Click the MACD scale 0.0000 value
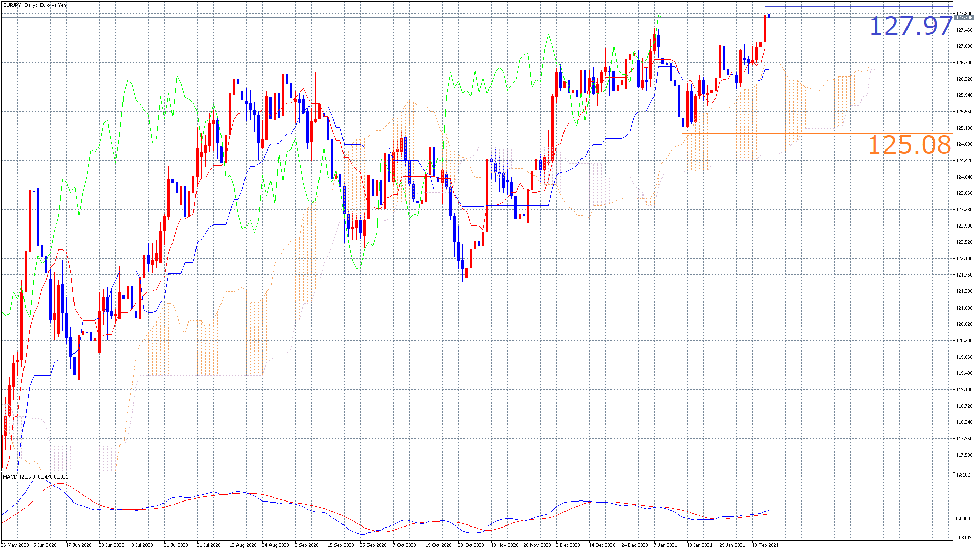The image size is (980, 551). pos(963,519)
